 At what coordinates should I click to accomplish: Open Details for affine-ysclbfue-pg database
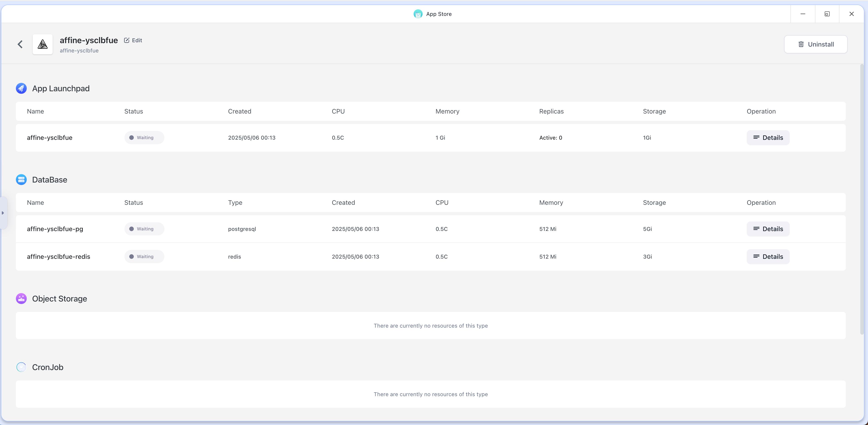[768, 229]
